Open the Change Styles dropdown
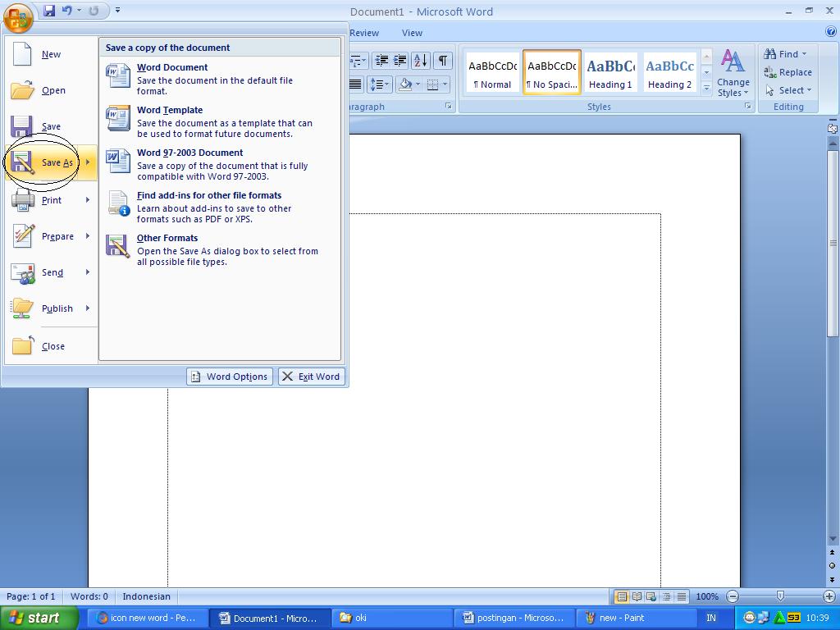The image size is (840, 630). 733,74
